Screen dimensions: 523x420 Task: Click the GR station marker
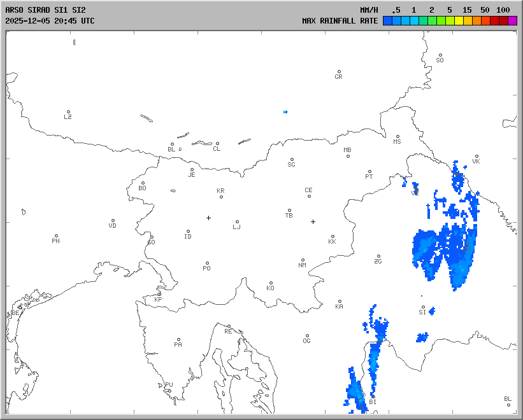click(339, 72)
